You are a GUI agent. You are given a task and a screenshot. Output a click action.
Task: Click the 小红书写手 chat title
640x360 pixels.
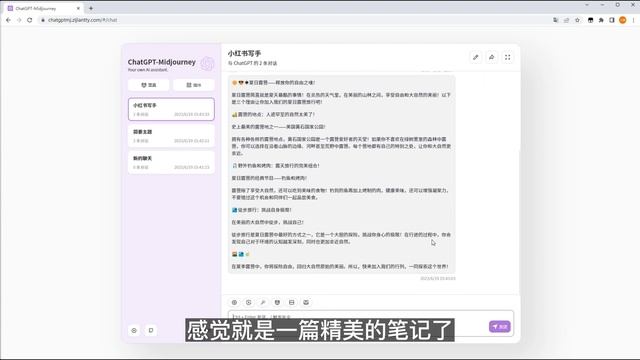tap(244, 53)
